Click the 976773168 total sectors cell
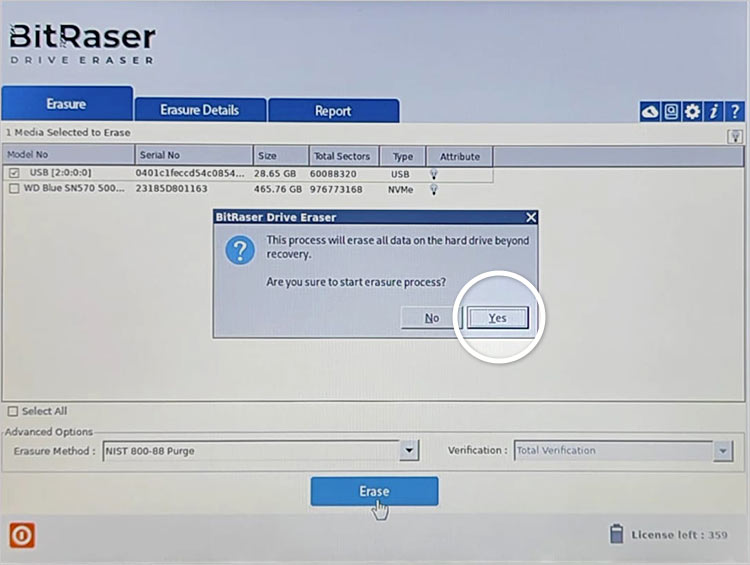750x565 pixels. coord(336,189)
